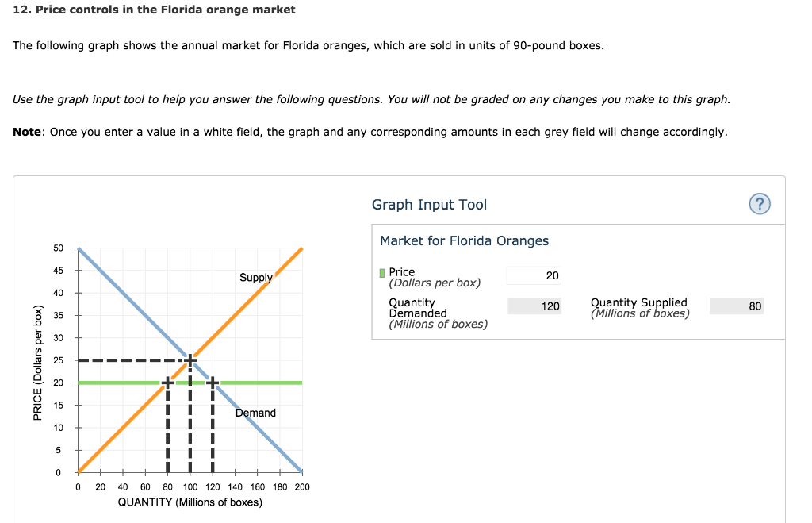
Task: Click the cross marker where supply meets price line
Action: (x=167, y=382)
